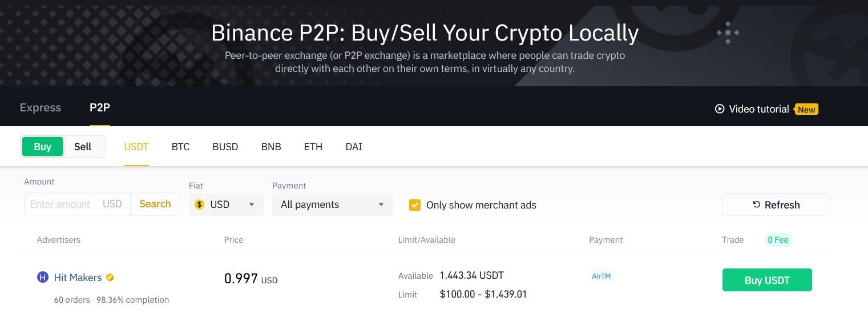Viewport: 868px width, 321px height.
Task: Click the yellow New badge
Action: tap(806, 109)
